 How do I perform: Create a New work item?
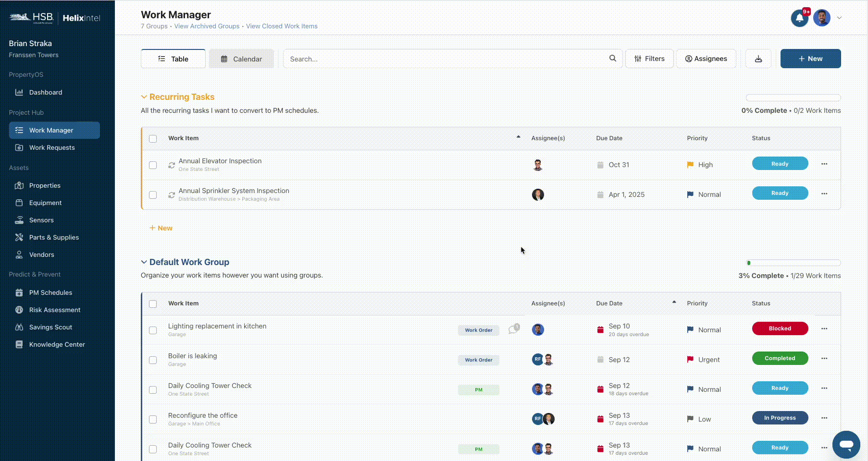810,59
